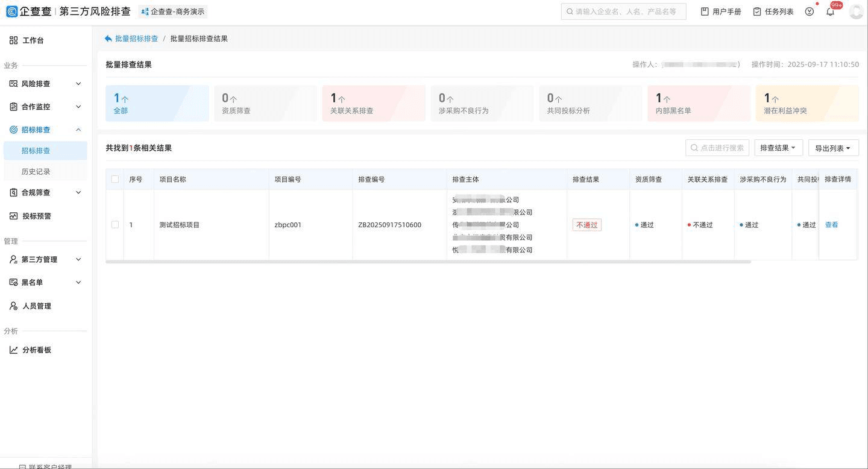This screenshot has width=868, height=469.
Task: Click the 黑名单 sidebar icon
Action: coord(13,282)
